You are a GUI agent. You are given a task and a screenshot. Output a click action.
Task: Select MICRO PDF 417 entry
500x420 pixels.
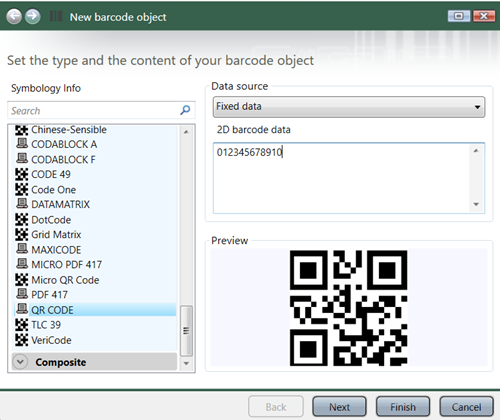[66, 265]
